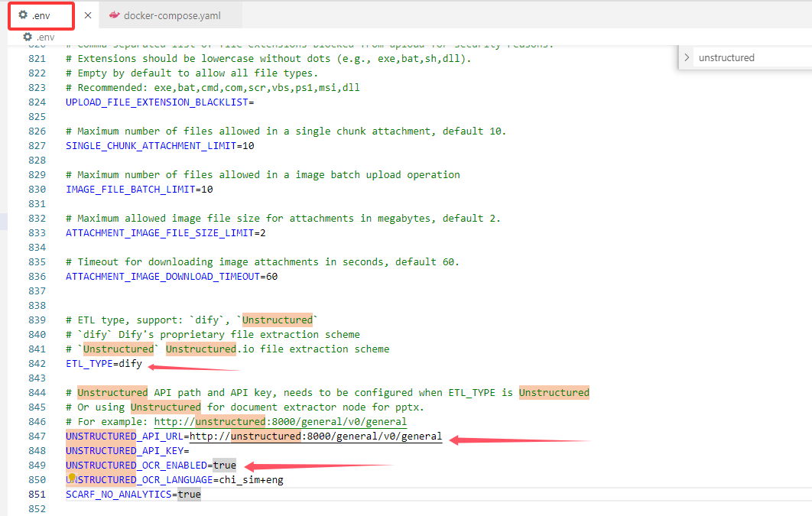The image size is (812, 516).
Task: Close the .env editor tab
Action: point(88,15)
